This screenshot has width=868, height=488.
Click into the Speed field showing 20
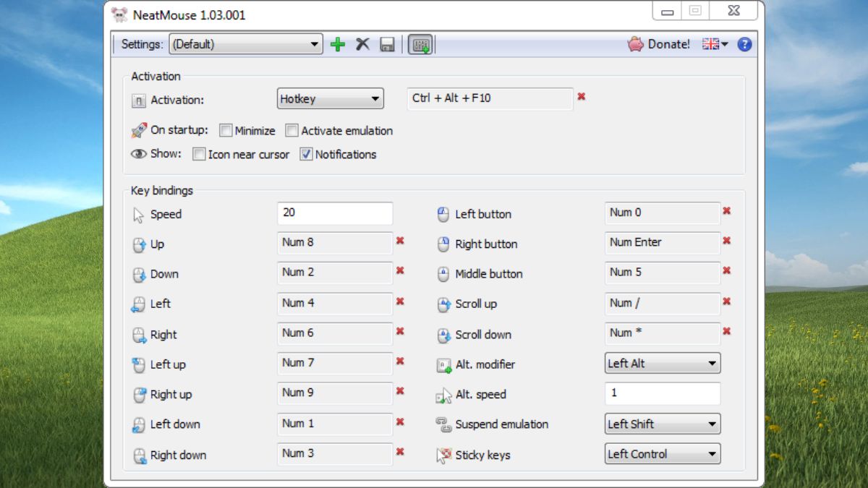pos(335,213)
